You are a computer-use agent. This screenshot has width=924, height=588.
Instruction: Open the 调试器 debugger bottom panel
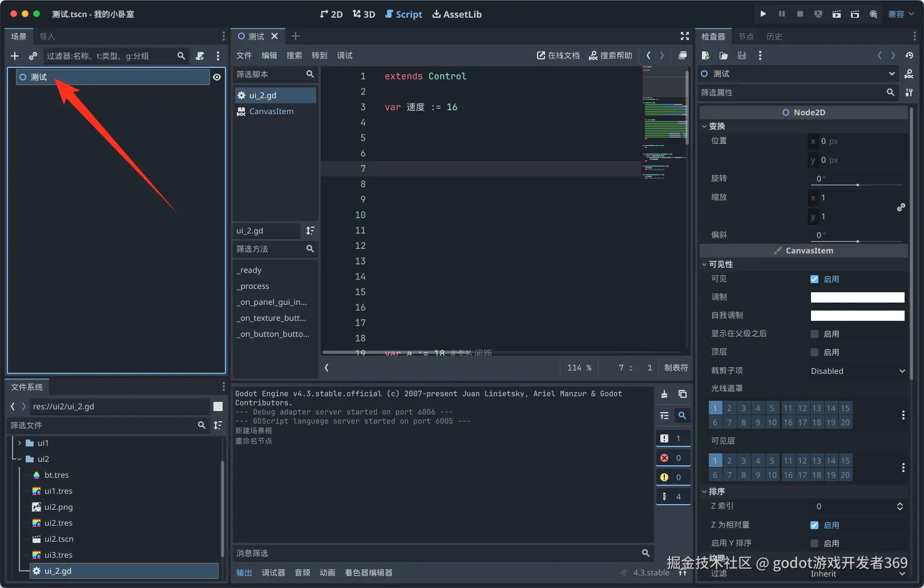tap(273, 573)
